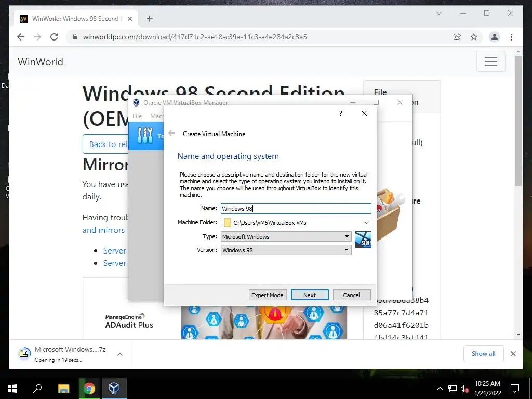
Task: Click the WinWorld site logo text
Action: 41,62
